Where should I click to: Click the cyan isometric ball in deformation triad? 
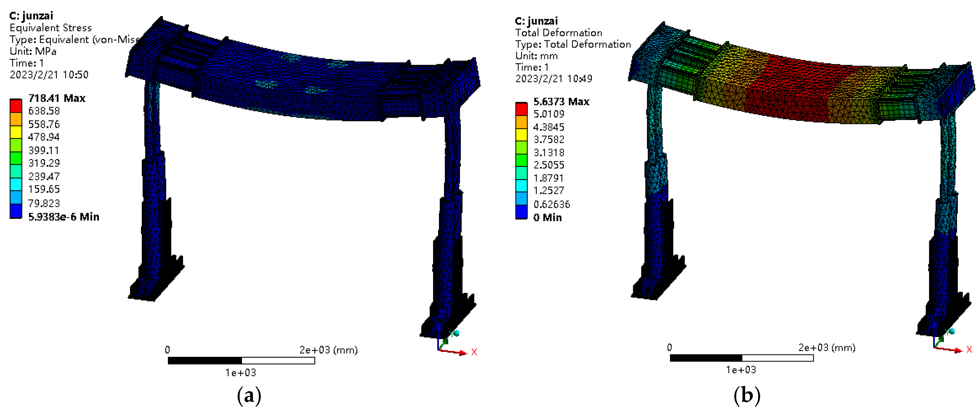(x=952, y=331)
